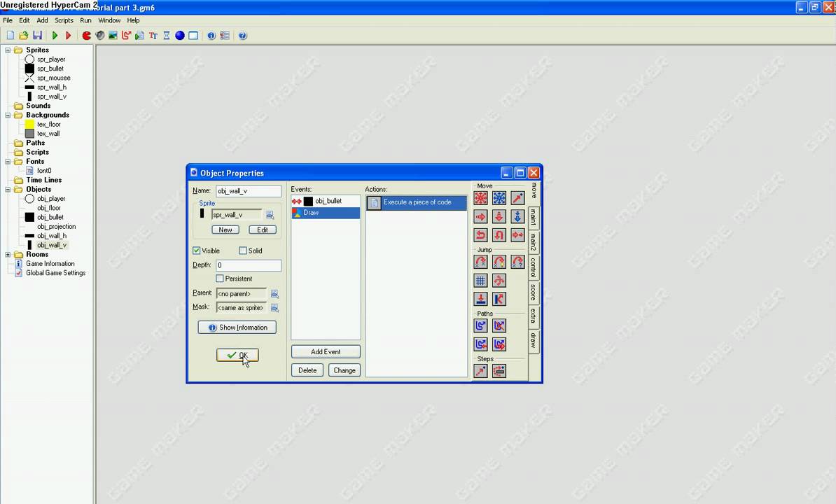836x504 pixels.
Task: Run game in debug mode red arrow
Action: click(x=68, y=36)
